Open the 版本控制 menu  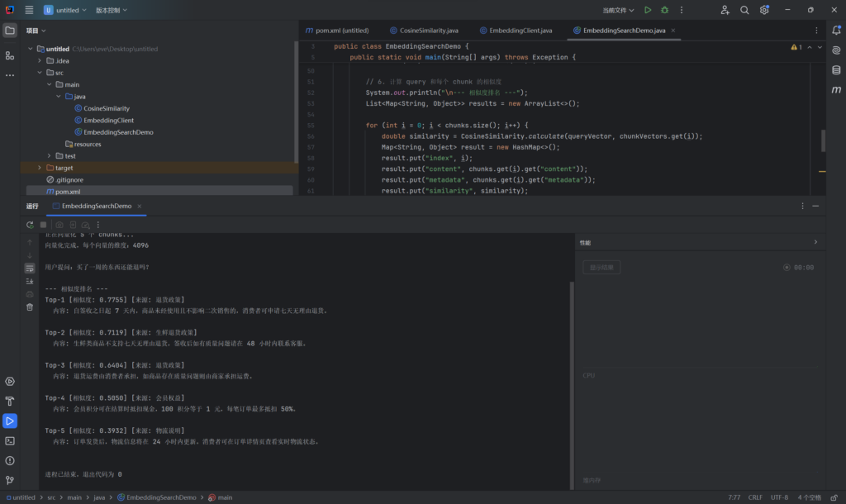click(110, 11)
